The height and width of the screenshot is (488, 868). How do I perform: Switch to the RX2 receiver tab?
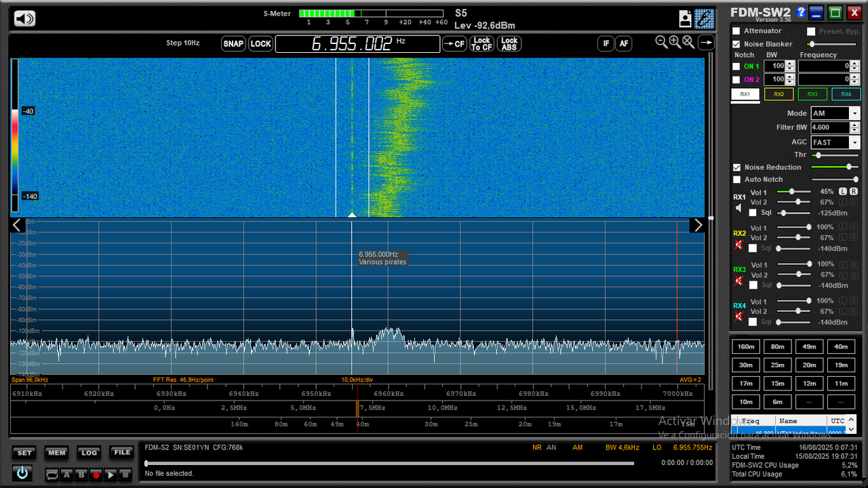coord(778,94)
